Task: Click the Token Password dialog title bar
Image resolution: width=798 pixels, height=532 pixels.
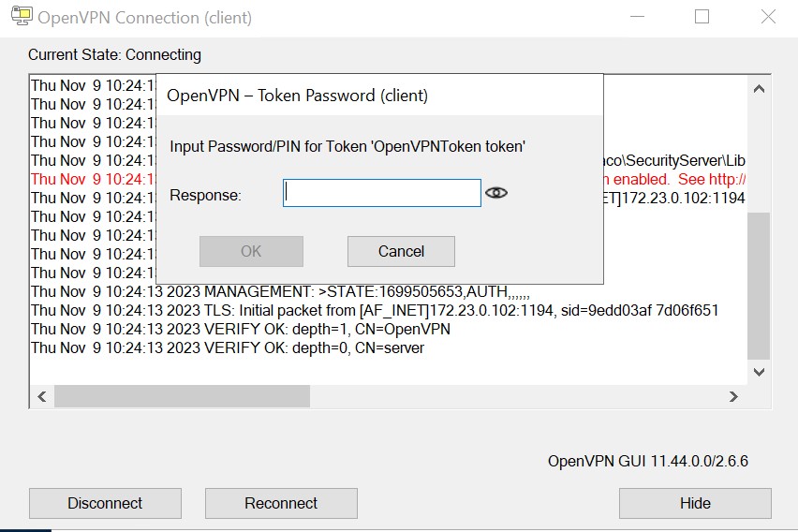Action: (379, 96)
